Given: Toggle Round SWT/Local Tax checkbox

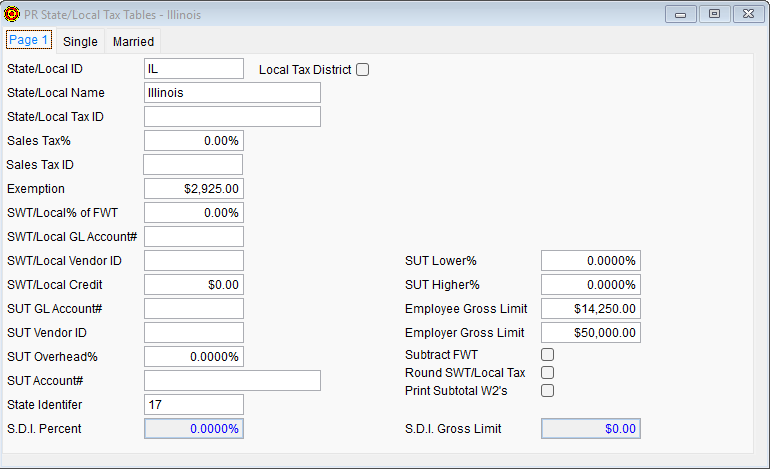Looking at the screenshot, I should [547, 373].
